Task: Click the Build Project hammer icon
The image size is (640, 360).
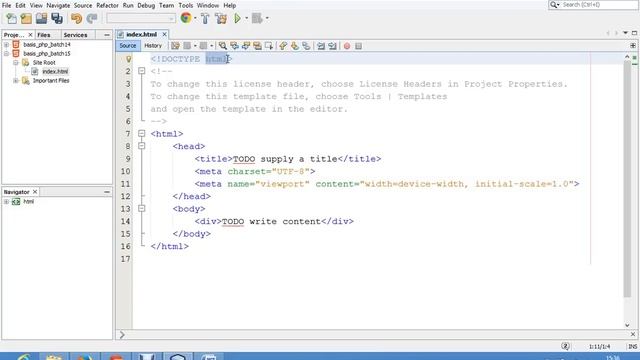Action: click(205, 18)
